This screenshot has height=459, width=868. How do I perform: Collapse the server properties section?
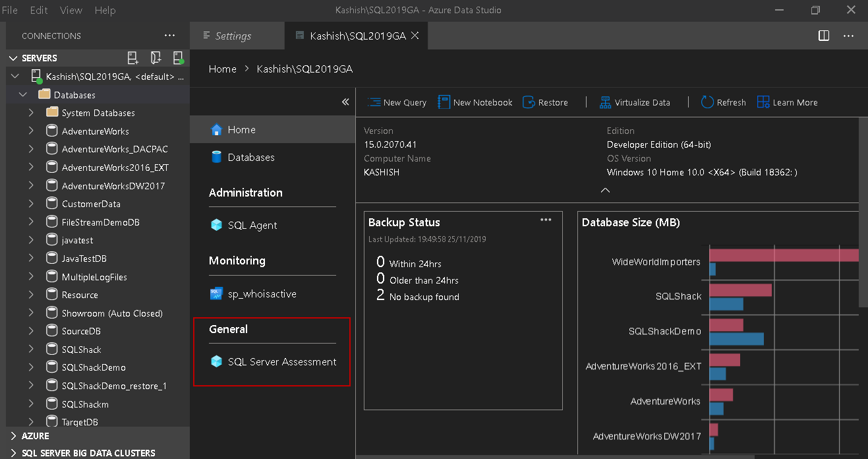(605, 190)
